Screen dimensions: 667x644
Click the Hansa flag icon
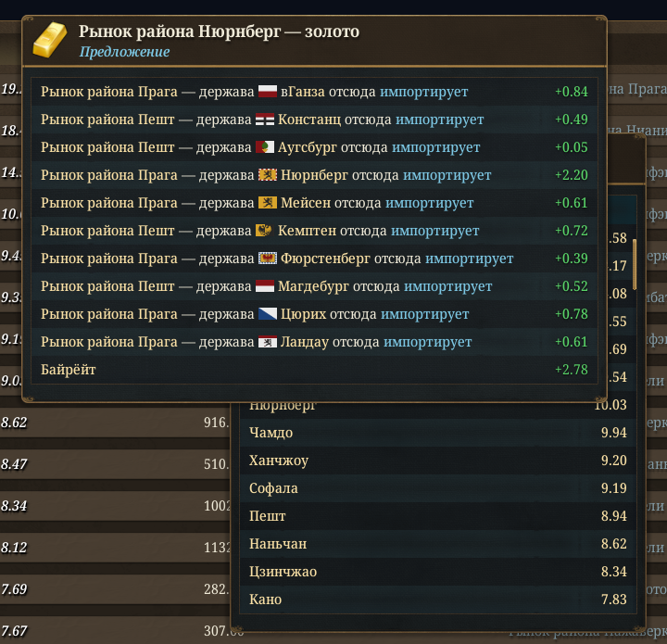coord(268,92)
